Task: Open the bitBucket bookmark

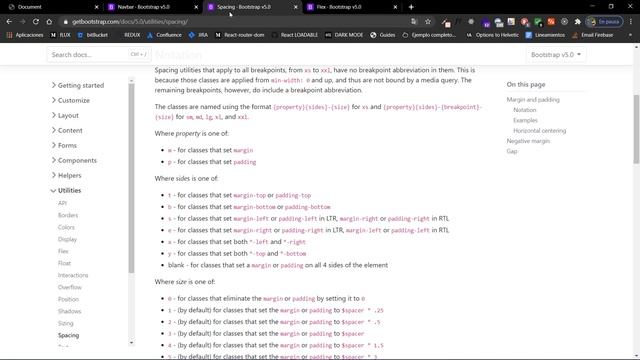Action: [93, 35]
